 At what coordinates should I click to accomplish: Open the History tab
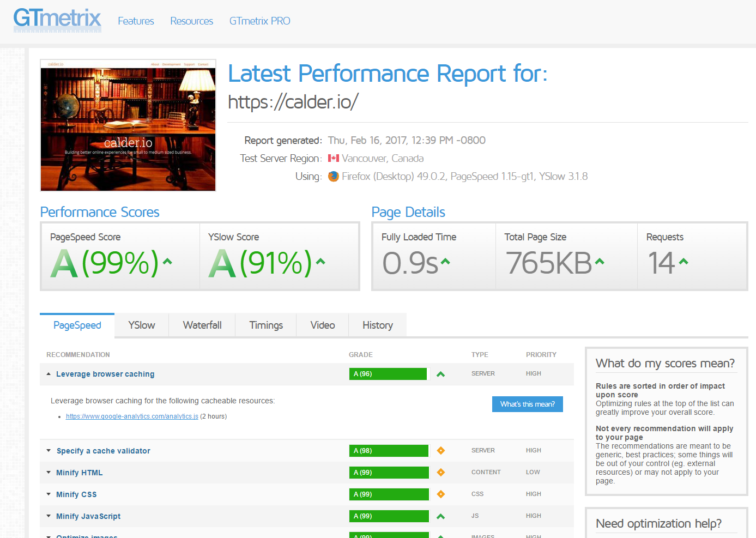tap(378, 325)
